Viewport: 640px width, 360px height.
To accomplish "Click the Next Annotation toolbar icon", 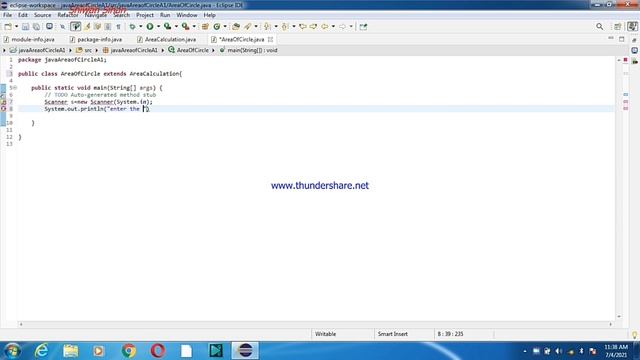I will click(x=267, y=27).
